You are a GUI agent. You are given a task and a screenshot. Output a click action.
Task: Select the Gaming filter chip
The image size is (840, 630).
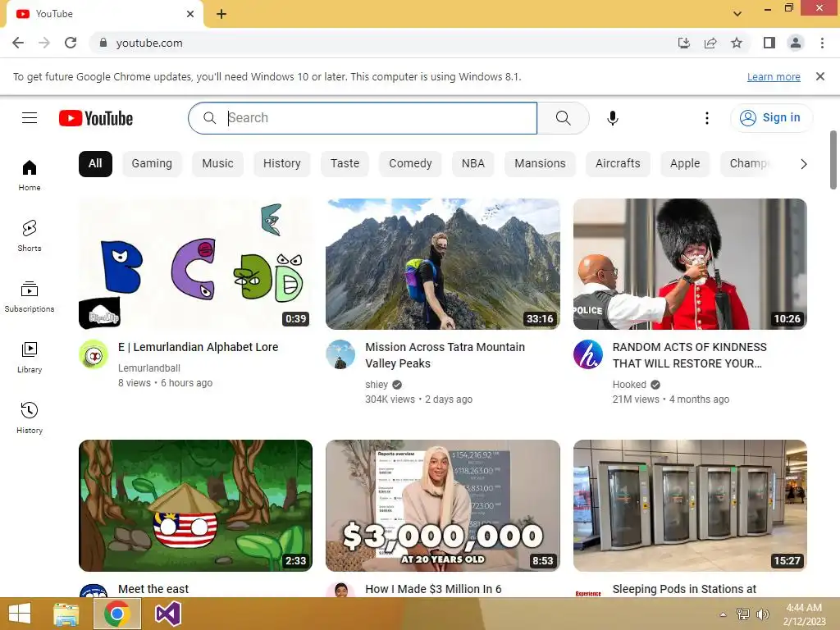point(152,164)
